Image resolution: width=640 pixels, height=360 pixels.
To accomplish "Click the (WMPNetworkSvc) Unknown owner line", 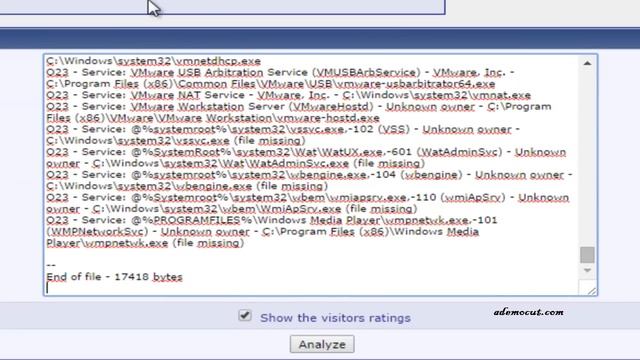I will [262, 232].
